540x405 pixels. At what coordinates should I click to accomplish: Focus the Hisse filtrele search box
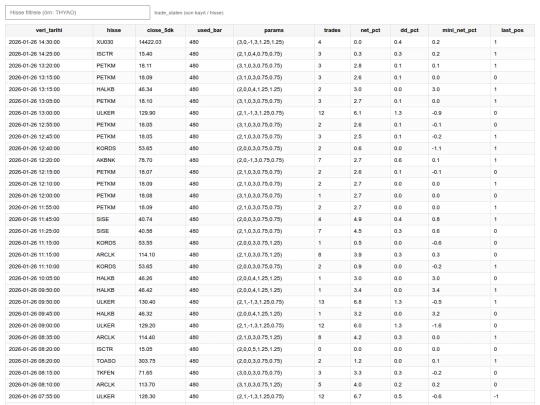(77, 12)
